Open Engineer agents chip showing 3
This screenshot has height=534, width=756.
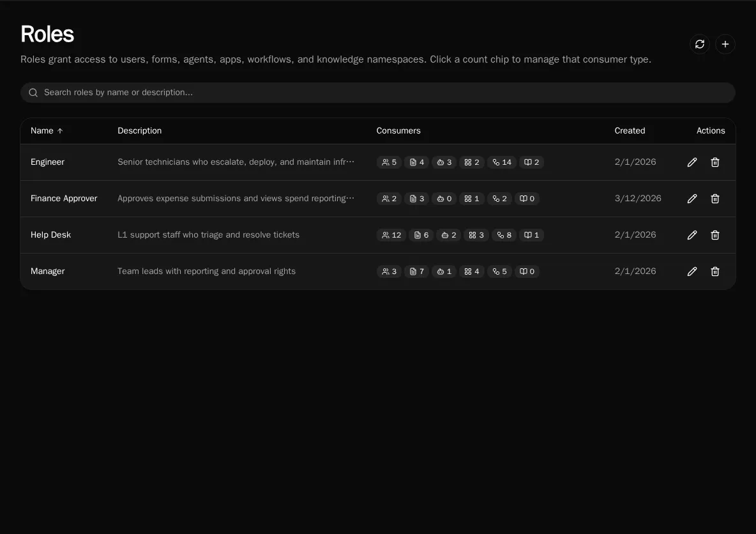[x=444, y=162]
